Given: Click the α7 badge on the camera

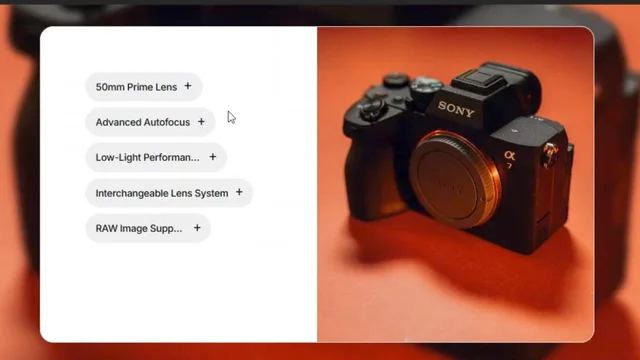Looking at the screenshot, I should (x=510, y=159).
